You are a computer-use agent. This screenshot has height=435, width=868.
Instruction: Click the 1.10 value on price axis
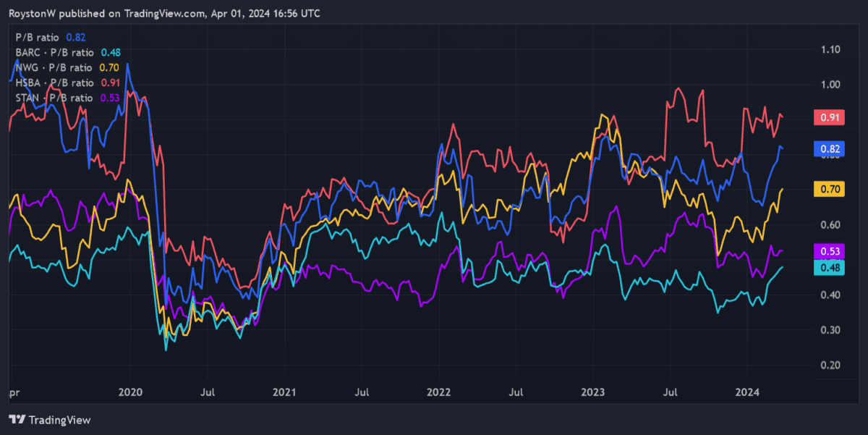pos(830,49)
